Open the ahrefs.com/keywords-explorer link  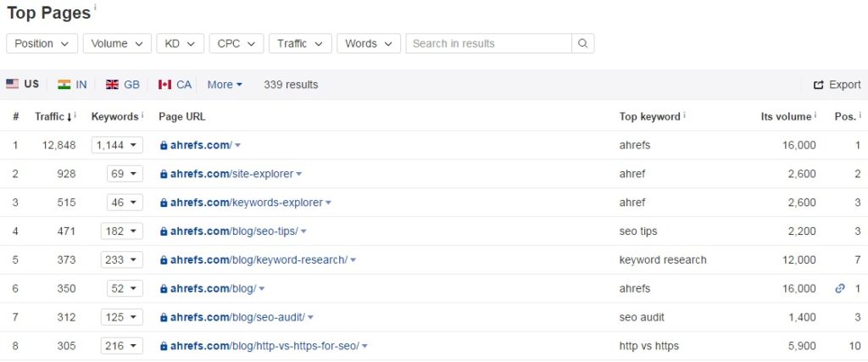pos(247,203)
